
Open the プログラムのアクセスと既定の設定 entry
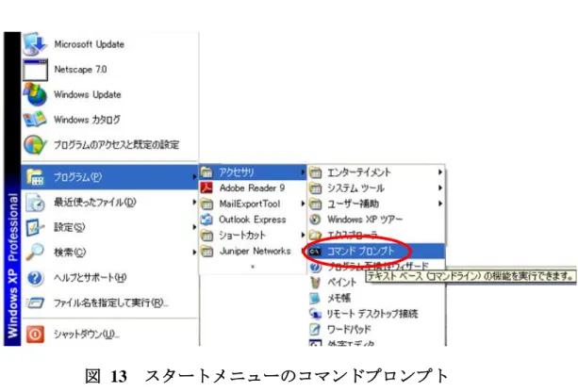coord(110,145)
